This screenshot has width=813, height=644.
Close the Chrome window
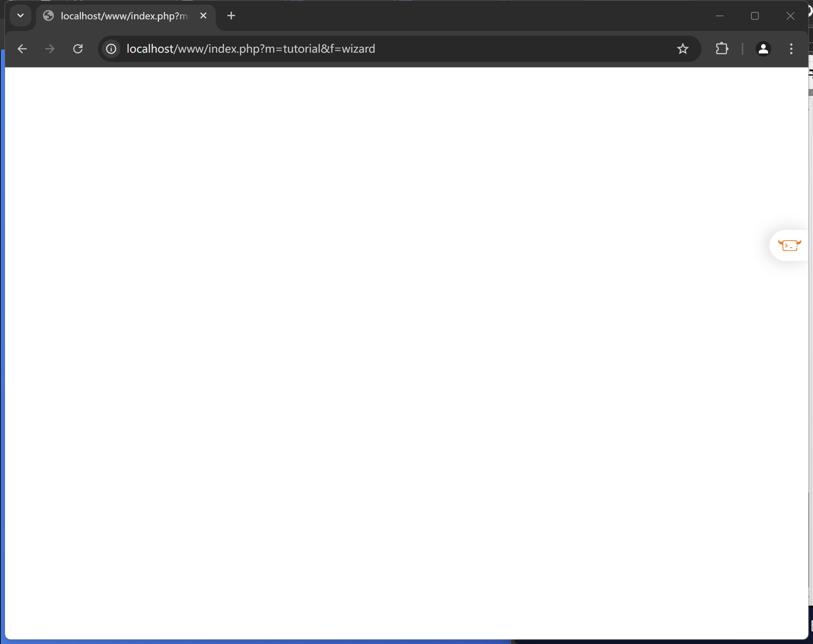790,16
